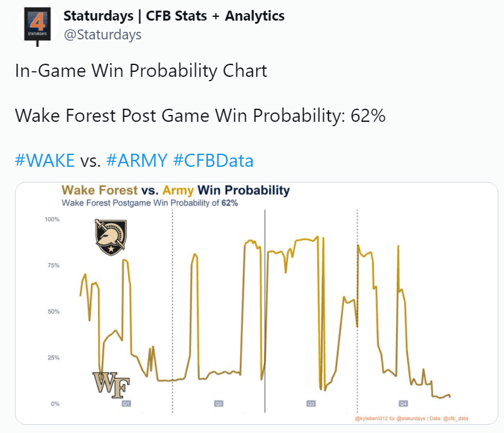
Task: Click the dotted line between Q3 and Q4
Action: point(357,311)
